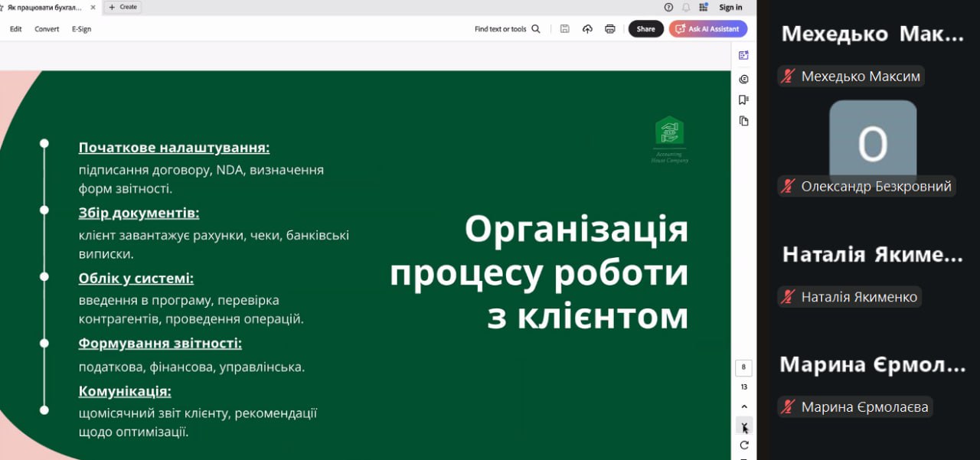Click the cloud upload icon
The width and height of the screenshot is (980, 460).
pyautogui.click(x=587, y=29)
